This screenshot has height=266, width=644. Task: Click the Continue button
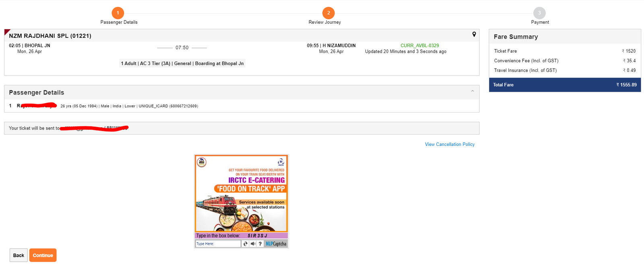click(43, 255)
